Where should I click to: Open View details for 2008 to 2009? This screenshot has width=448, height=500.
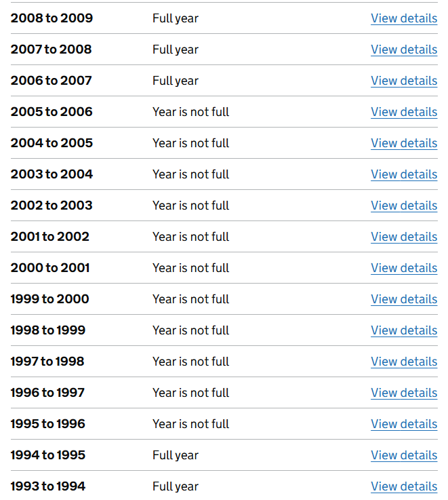[x=404, y=18]
